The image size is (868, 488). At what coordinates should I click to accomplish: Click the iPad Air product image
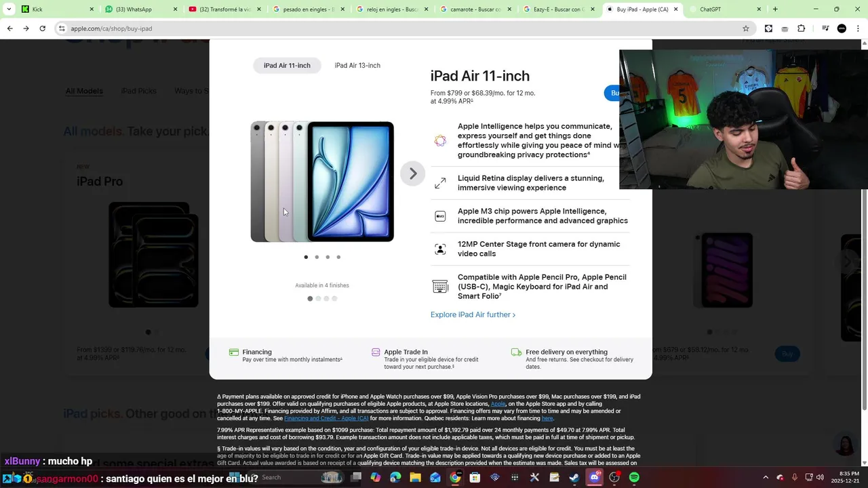pos(322,182)
